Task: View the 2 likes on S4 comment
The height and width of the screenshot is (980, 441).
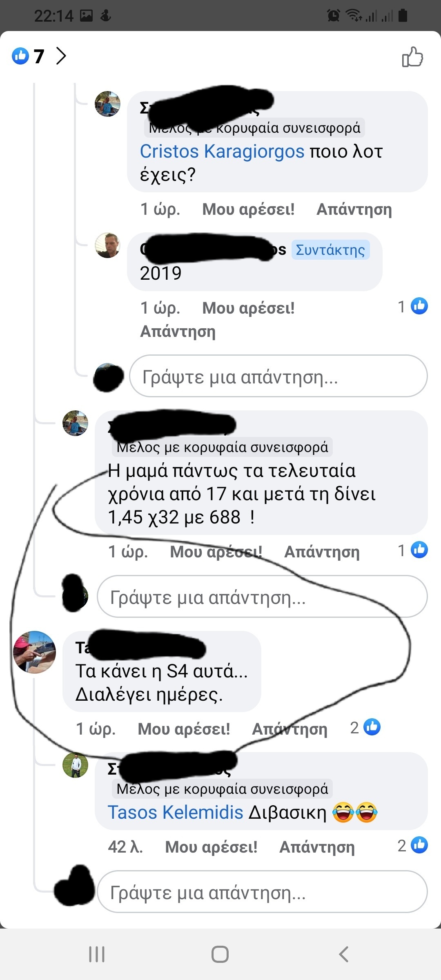Action: (x=365, y=727)
